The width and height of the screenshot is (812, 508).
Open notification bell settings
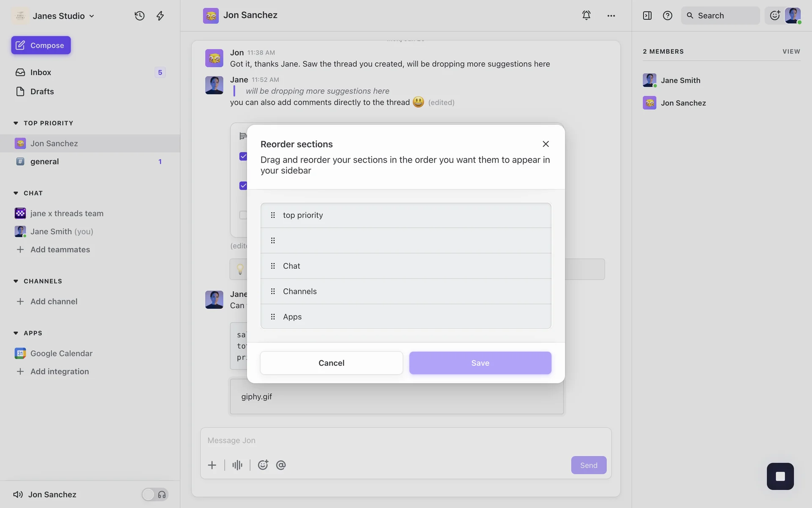click(x=586, y=15)
